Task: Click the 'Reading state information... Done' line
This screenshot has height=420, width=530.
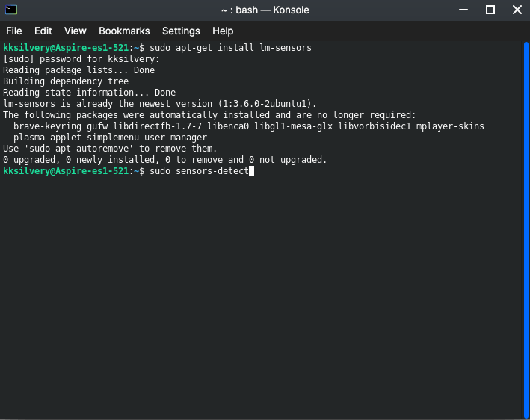Action: point(89,92)
